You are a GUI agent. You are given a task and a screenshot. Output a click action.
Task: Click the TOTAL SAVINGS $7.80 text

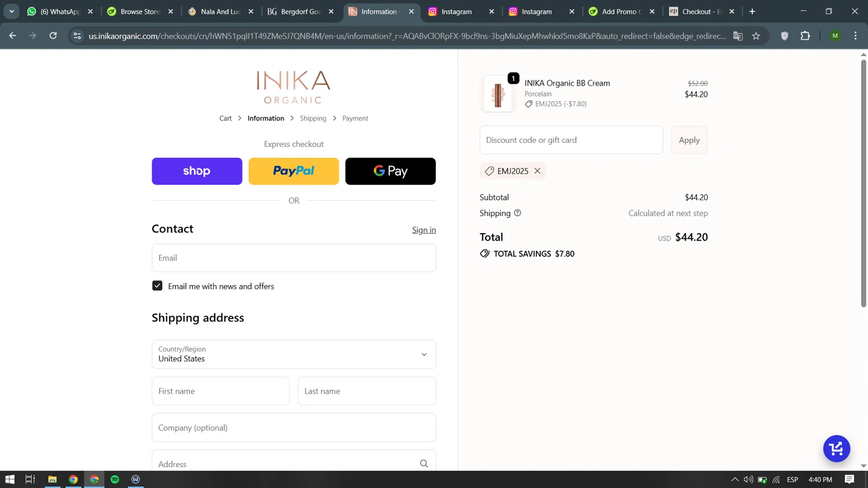[534, 254]
